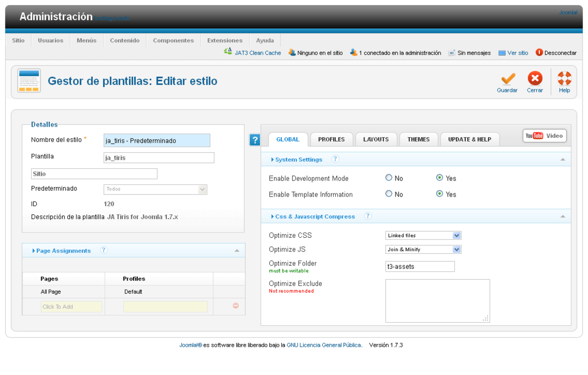This screenshot has height=375, width=588.
Task: Open the Predeterminado Todos dropdown
Action: pos(155,189)
